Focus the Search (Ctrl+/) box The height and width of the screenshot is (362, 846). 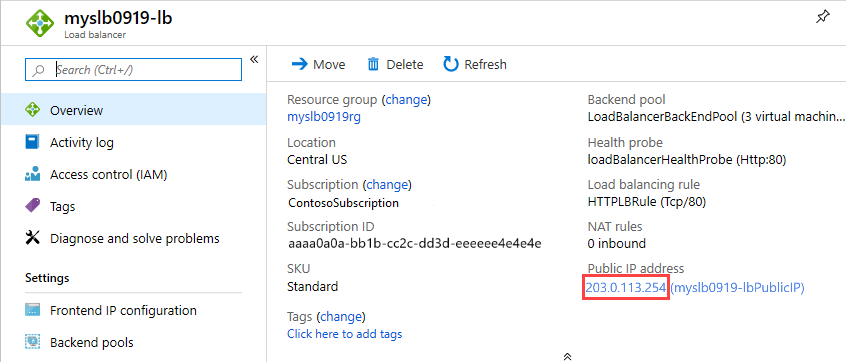point(133,70)
